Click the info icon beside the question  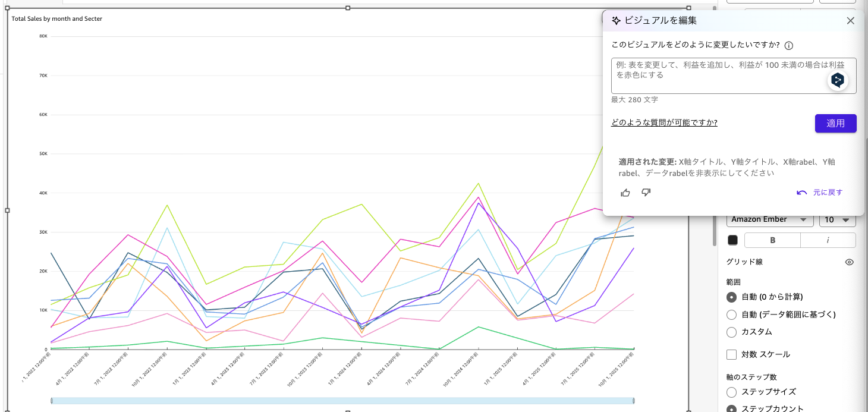(x=789, y=46)
